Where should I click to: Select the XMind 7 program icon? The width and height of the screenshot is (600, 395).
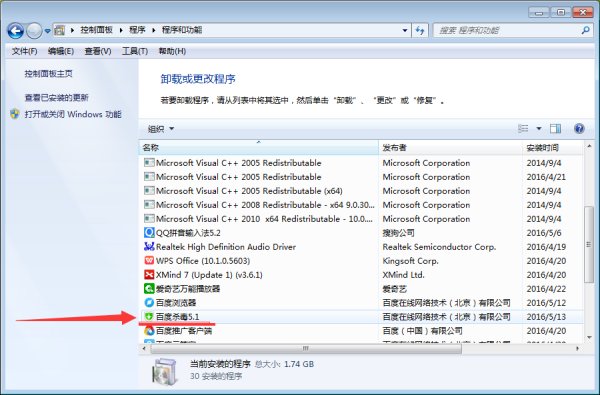click(149, 275)
